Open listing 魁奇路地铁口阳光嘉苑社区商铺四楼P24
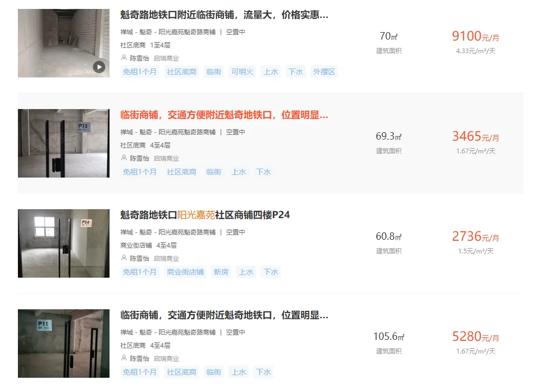Image resolution: width=535 pixels, height=392 pixels. coord(205,215)
